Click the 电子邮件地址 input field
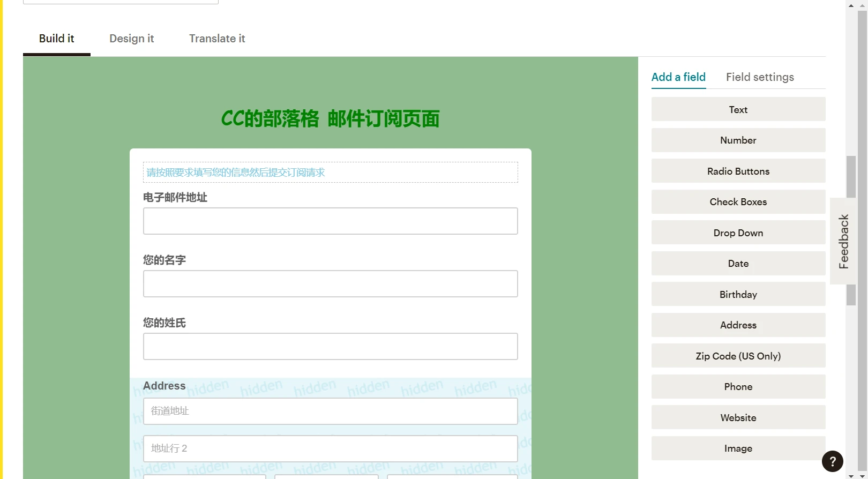This screenshot has width=868, height=479. 331,221
